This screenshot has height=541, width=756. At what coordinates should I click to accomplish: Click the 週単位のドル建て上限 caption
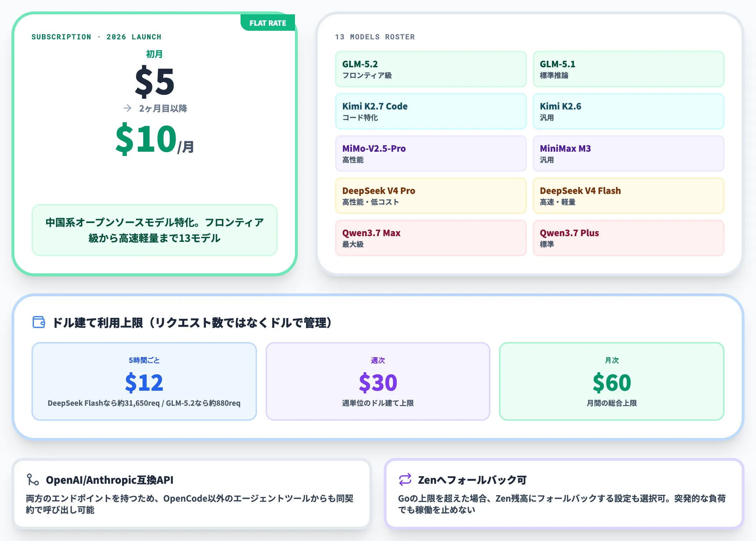coord(378,403)
